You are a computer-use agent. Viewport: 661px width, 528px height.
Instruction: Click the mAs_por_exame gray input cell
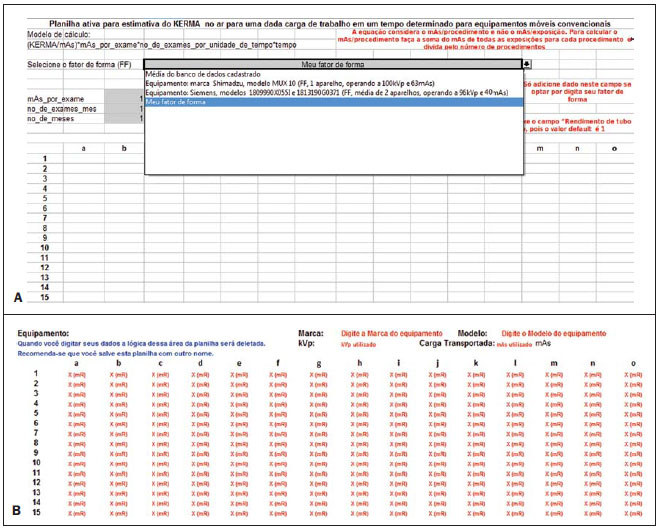click(x=124, y=99)
